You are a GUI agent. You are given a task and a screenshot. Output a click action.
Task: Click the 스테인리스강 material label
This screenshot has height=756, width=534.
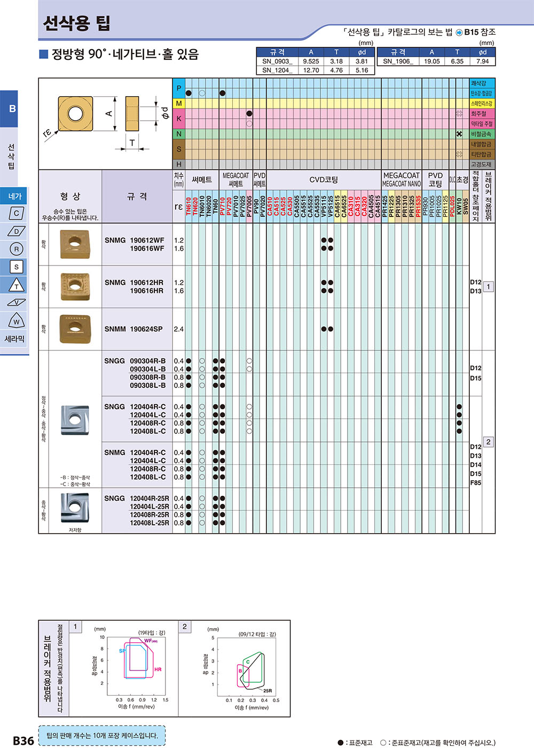tap(482, 104)
